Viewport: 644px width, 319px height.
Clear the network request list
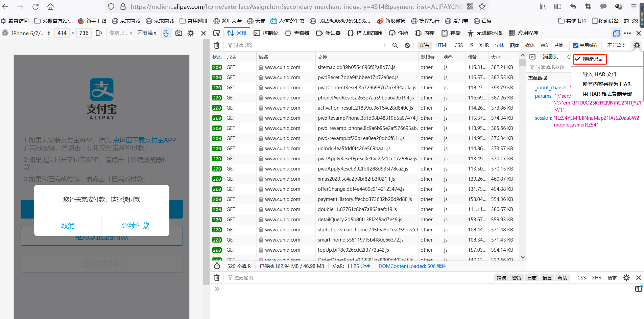[x=217, y=45]
